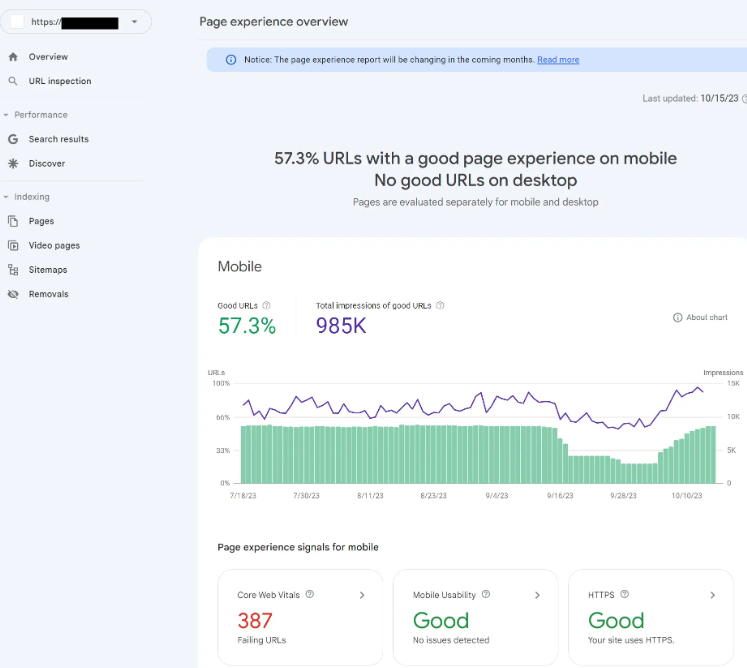Click the Sitemaps icon in sidebar
The width and height of the screenshot is (747, 668).
(x=13, y=270)
